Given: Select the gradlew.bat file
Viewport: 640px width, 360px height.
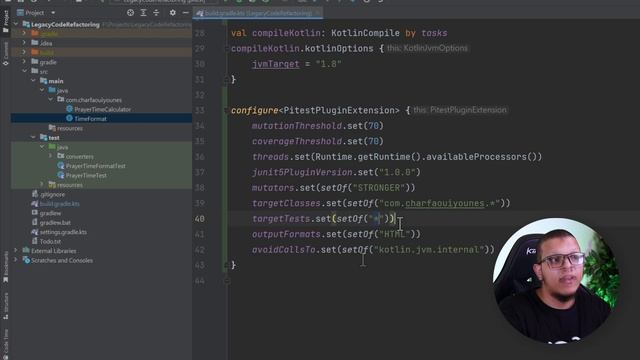Looking at the screenshot, I should (55, 222).
